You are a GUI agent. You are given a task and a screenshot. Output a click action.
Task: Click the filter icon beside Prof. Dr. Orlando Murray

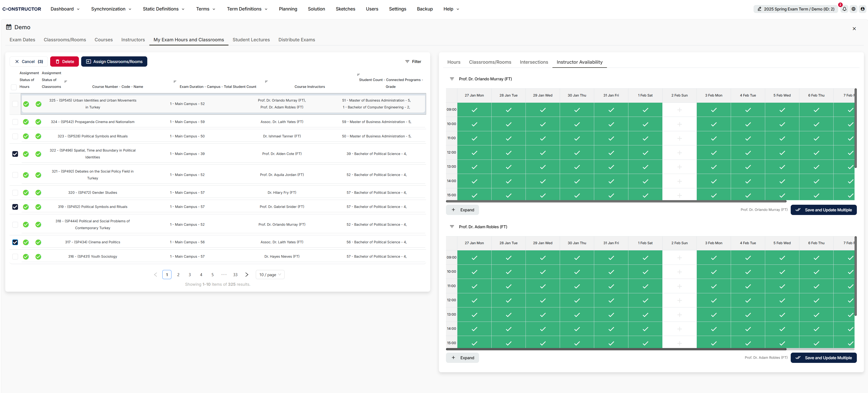coord(452,79)
